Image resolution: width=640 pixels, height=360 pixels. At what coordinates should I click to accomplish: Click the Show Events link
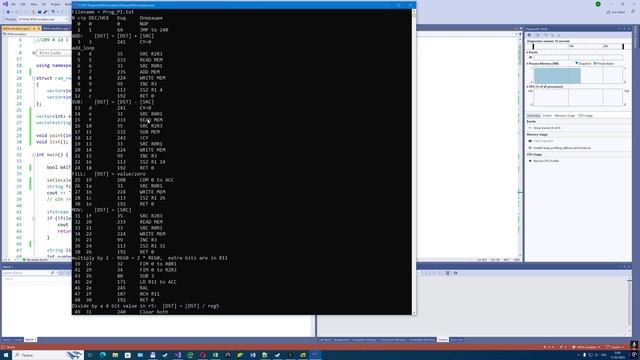[547, 128]
